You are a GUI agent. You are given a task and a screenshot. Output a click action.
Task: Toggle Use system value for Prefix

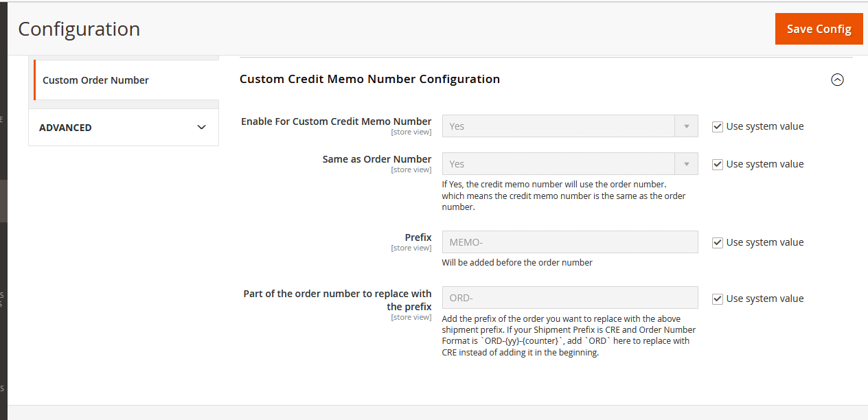point(718,243)
